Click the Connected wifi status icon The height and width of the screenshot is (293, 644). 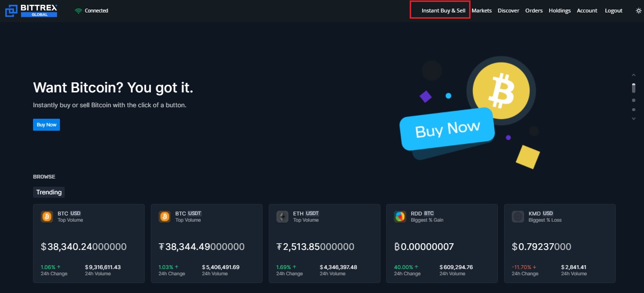click(79, 11)
